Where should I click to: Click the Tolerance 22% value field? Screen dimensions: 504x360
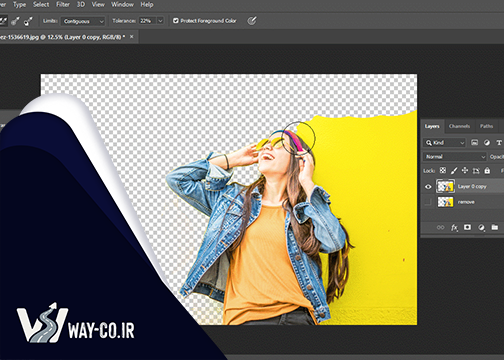point(147,21)
